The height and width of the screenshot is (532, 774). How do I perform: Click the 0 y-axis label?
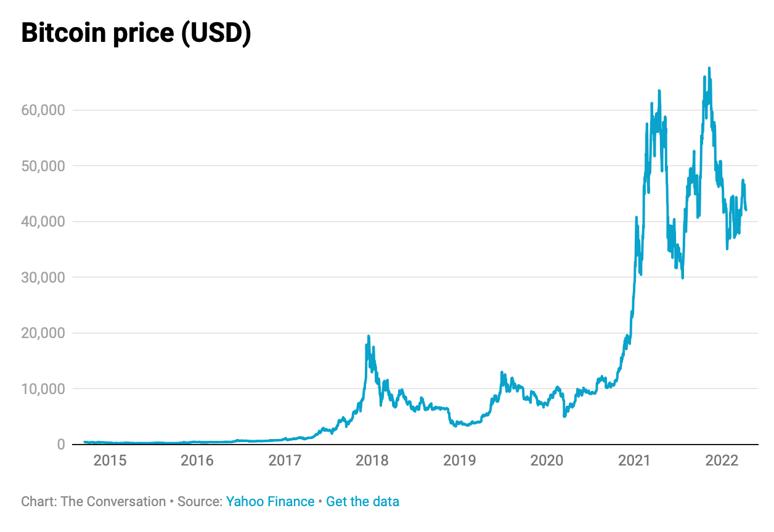click(60, 444)
